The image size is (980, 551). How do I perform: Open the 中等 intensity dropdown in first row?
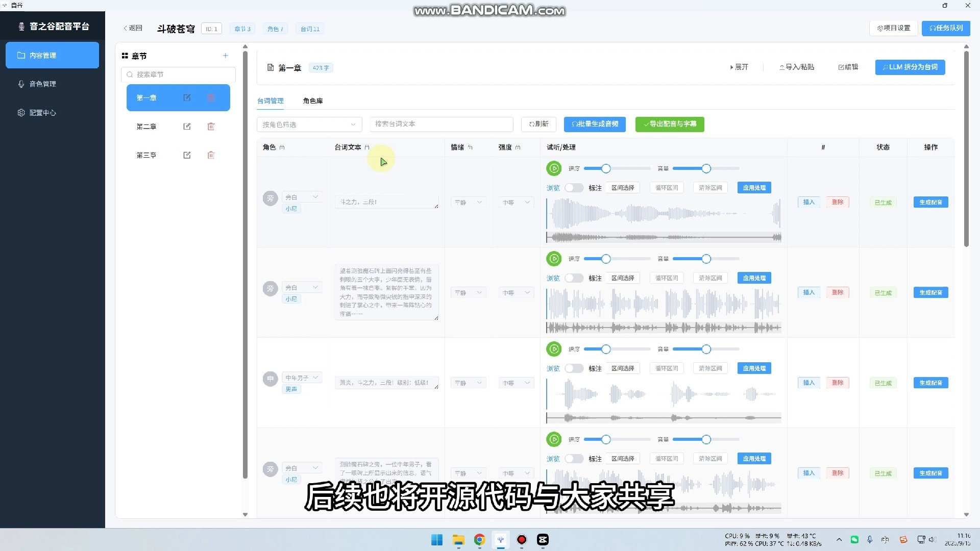click(516, 203)
